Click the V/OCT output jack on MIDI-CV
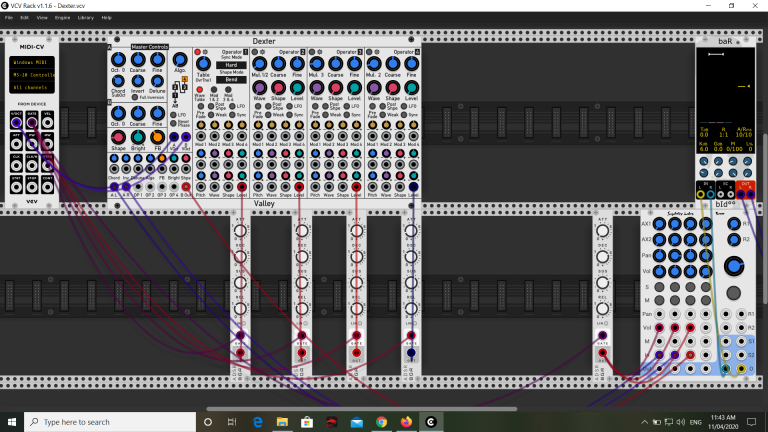The height and width of the screenshot is (432, 768). point(16,122)
